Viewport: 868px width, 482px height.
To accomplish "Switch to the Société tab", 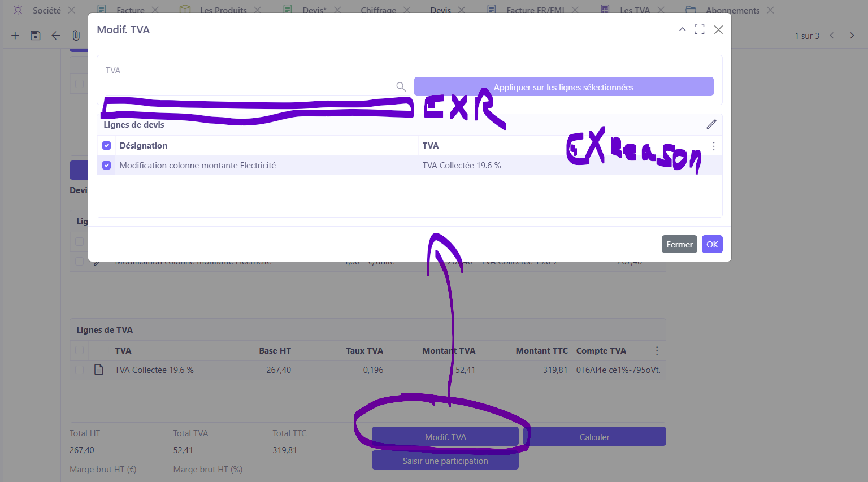I will coord(47,10).
